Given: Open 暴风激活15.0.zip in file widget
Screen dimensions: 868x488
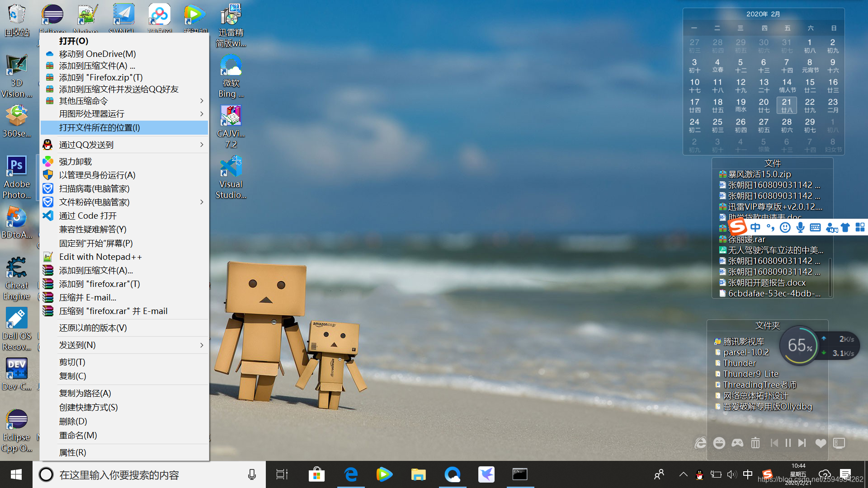Looking at the screenshot, I should coord(755,174).
